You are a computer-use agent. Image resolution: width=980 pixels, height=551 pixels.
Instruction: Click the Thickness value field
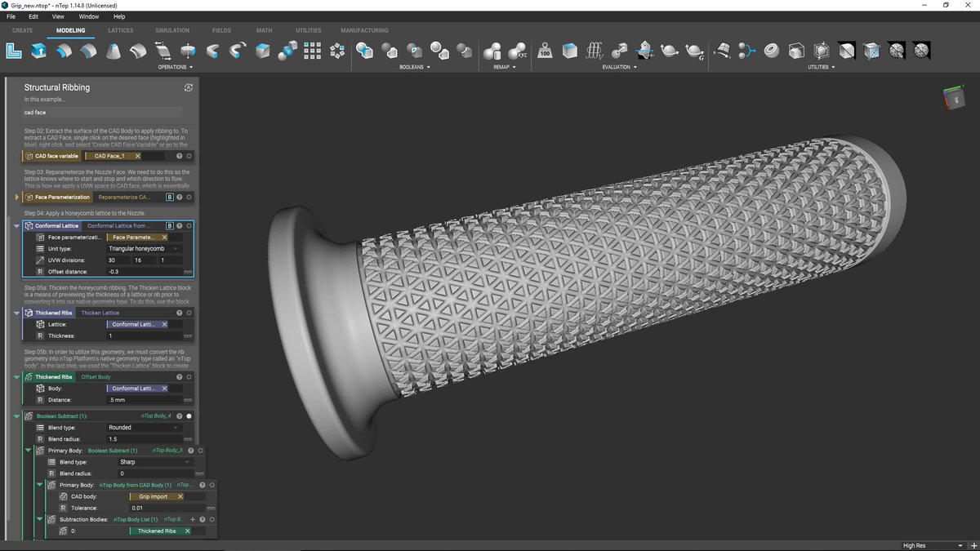tap(145, 335)
